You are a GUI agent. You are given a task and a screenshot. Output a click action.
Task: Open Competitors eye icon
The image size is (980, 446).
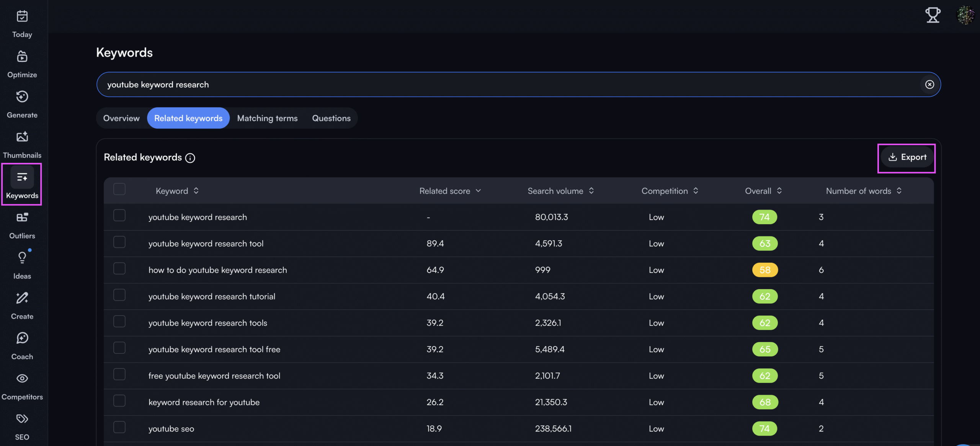[22, 379]
